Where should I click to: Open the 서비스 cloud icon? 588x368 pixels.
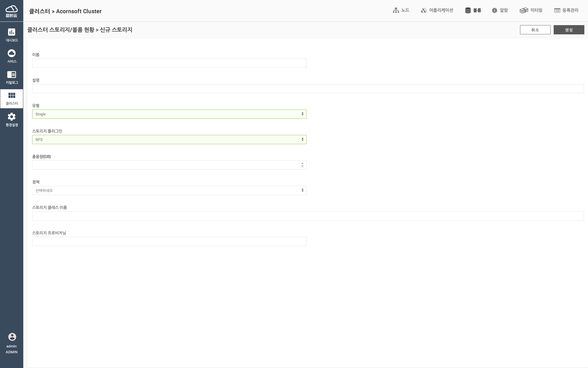click(x=12, y=53)
